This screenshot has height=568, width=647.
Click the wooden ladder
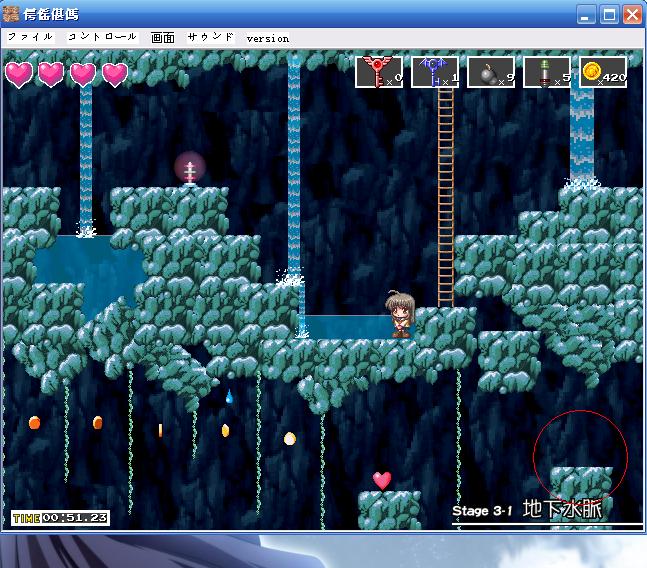pos(446,198)
